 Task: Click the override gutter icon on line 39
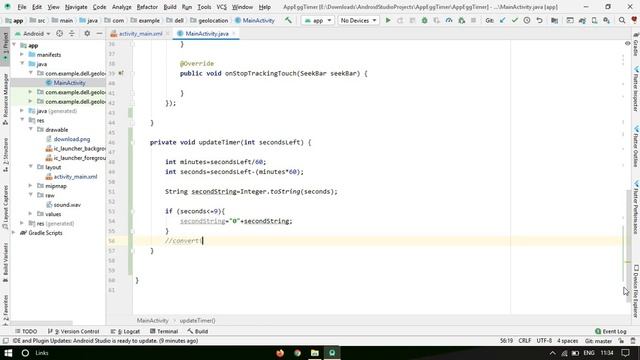pos(121,73)
